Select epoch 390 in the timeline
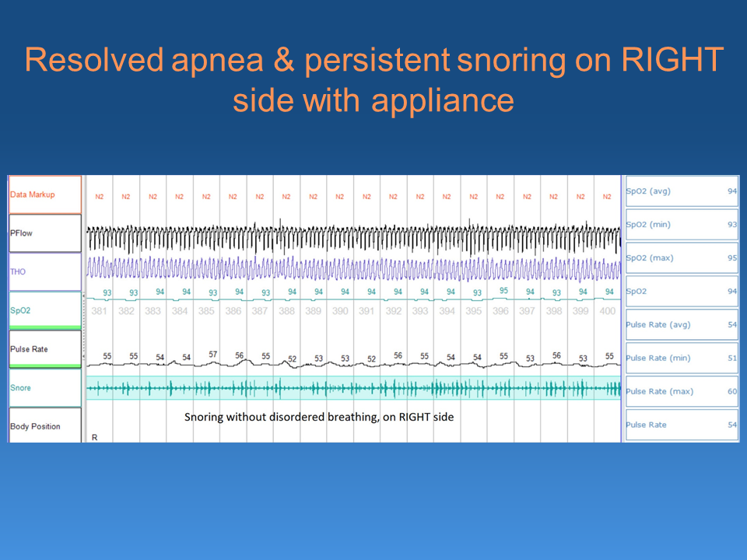The image size is (747, 560). pyautogui.click(x=340, y=311)
